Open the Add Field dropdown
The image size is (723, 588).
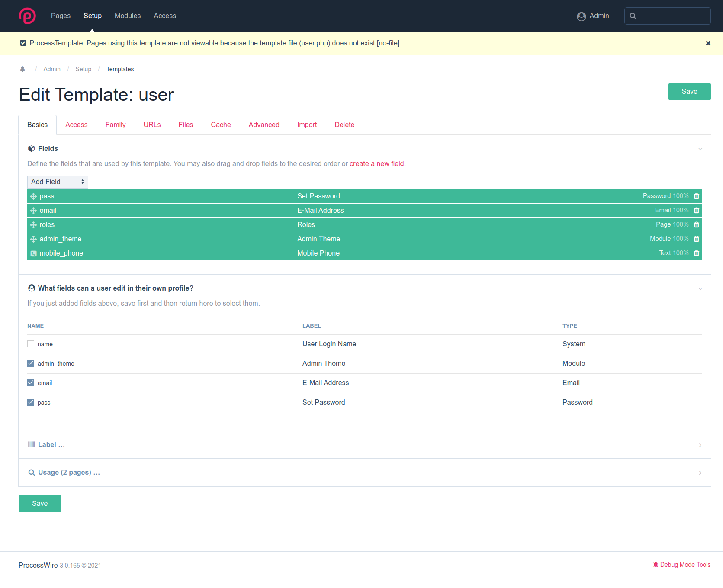point(58,182)
